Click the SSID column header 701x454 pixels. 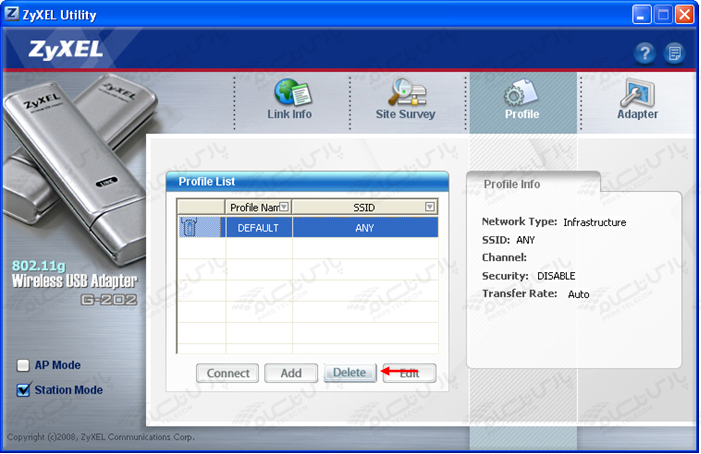pyautogui.click(x=364, y=207)
